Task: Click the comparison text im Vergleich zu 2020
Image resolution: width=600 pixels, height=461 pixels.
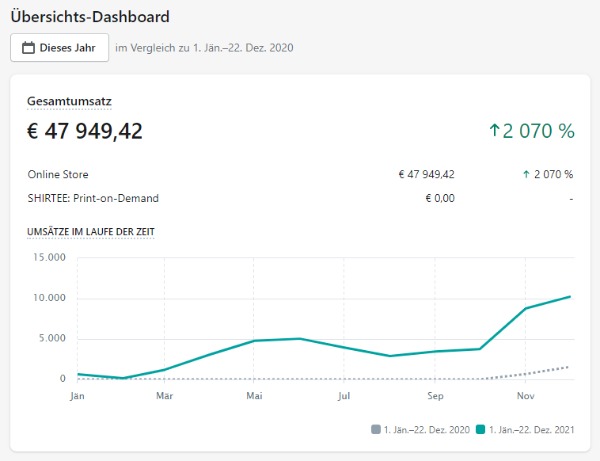Action: tap(204, 47)
